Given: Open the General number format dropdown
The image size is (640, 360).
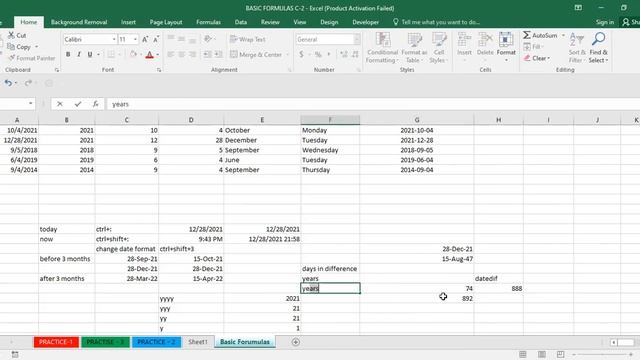Looking at the screenshot, I should pos(357,39).
